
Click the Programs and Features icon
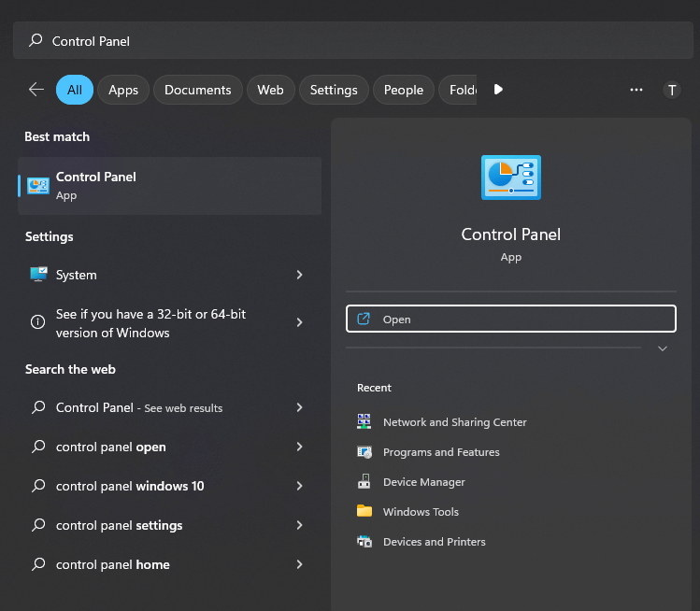click(x=364, y=451)
